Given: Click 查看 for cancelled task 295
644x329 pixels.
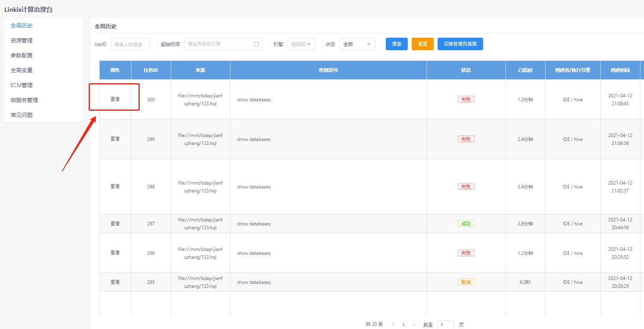Looking at the screenshot, I should click(x=115, y=282).
